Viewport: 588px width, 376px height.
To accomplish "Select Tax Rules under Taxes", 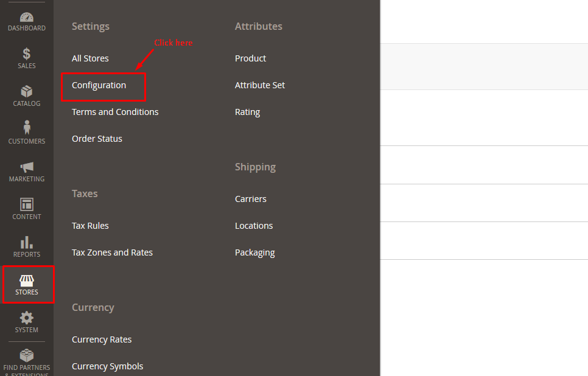I will 90,226.
